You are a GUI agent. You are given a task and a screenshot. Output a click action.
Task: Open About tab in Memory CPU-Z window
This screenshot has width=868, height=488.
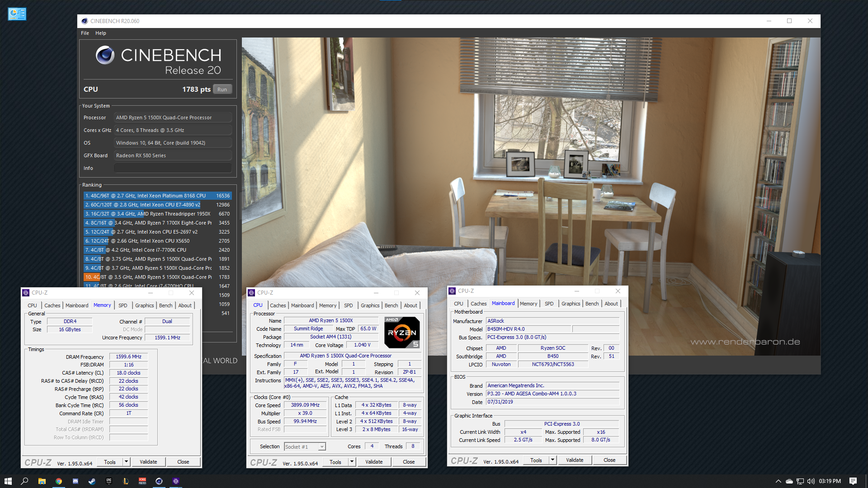[x=185, y=305]
